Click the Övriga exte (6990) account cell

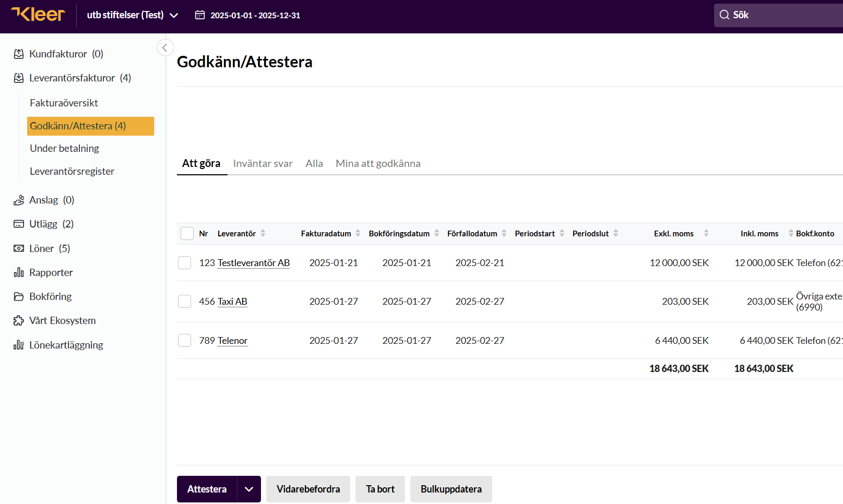(819, 301)
